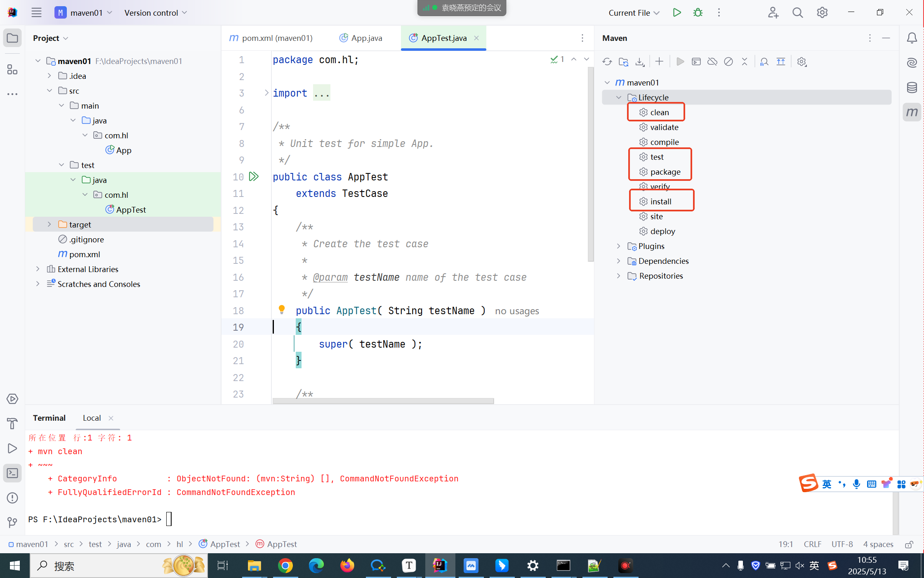
Task: Click run gutter icon beside AppTest class
Action: pyautogui.click(x=254, y=177)
